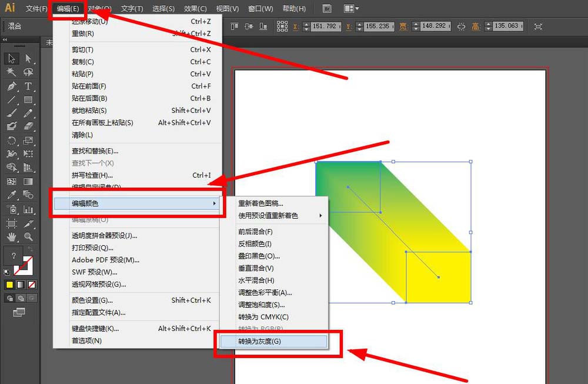Image resolution: width=588 pixels, height=384 pixels.
Task: Grab the Zoom tool
Action: [x=27, y=237]
